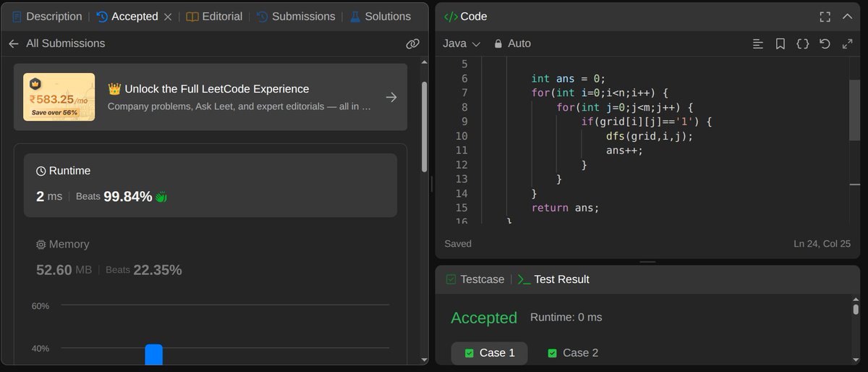The image size is (868, 372).
Task: Click the Memory chip icon
Action: pyautogui.click(x=41, y=245)
